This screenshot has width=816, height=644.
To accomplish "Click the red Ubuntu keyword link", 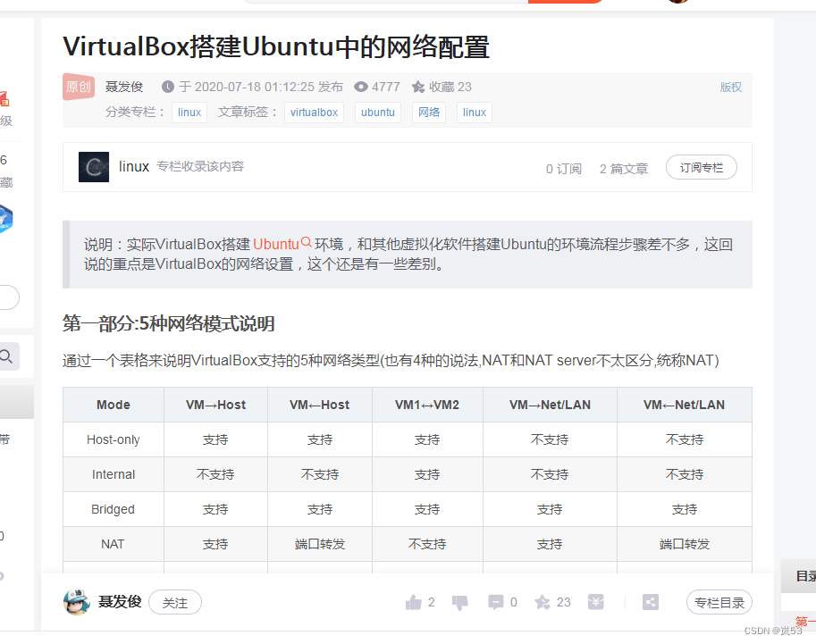I will click(x=276, y=244).
